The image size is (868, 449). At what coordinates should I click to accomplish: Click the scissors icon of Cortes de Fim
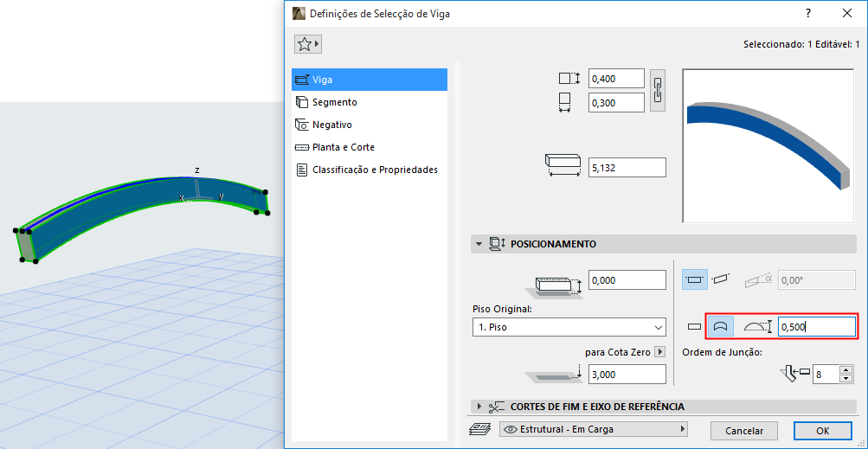coord(497,407)
